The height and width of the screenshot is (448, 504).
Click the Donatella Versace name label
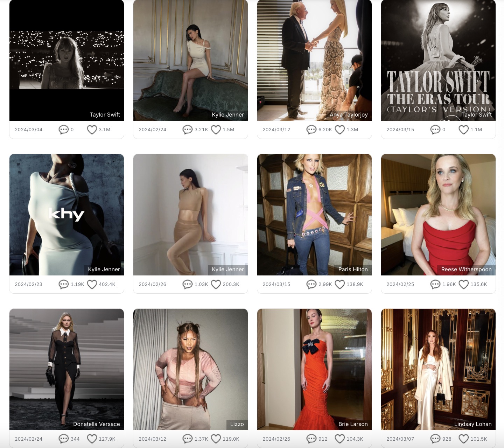[97, 424]
